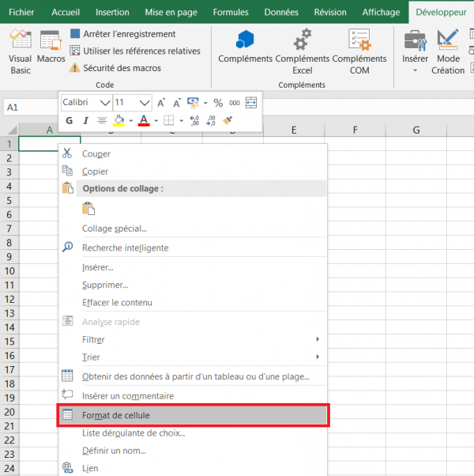Expand the Trier submenu
The width and height of the screenshot is (474, 476).
pyautogui.click(x=193, y=357)
